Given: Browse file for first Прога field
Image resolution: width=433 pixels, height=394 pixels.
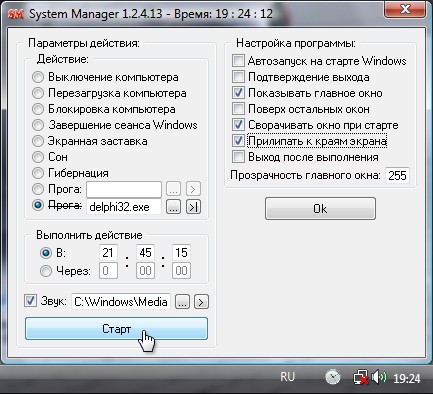Looking at the screenshot, I should (x=173, y=189).
